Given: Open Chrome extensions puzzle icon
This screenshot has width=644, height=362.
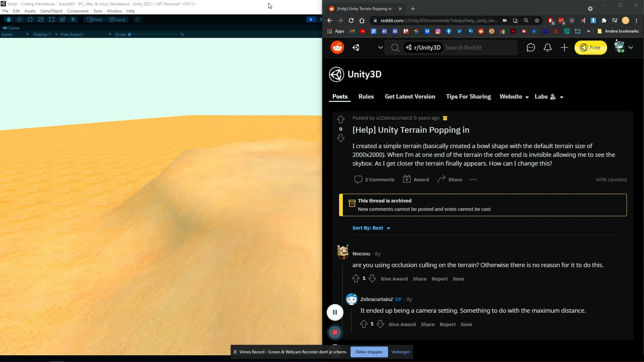Looking at the screenshot, I should pyautogui.click(x=604, y=21).
